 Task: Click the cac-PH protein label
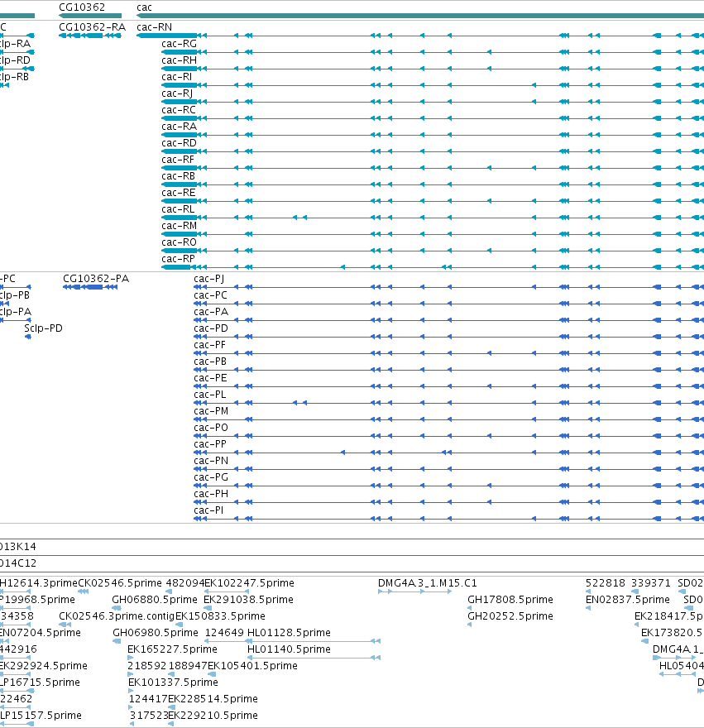click(x=211, y=494)
